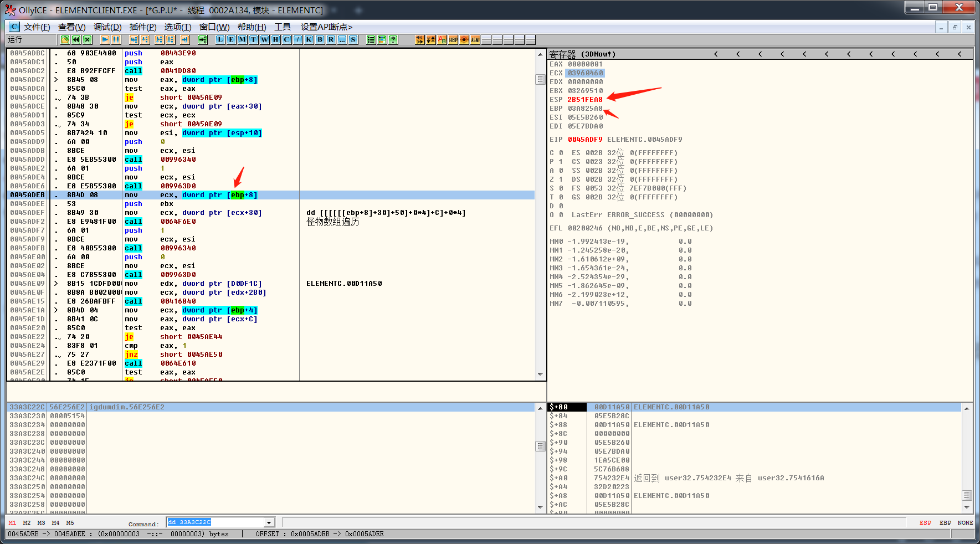Screen dimensions: 980x544
Task: Click the HBP hardware breakpoint plugin icon
Action: point(453,39)
